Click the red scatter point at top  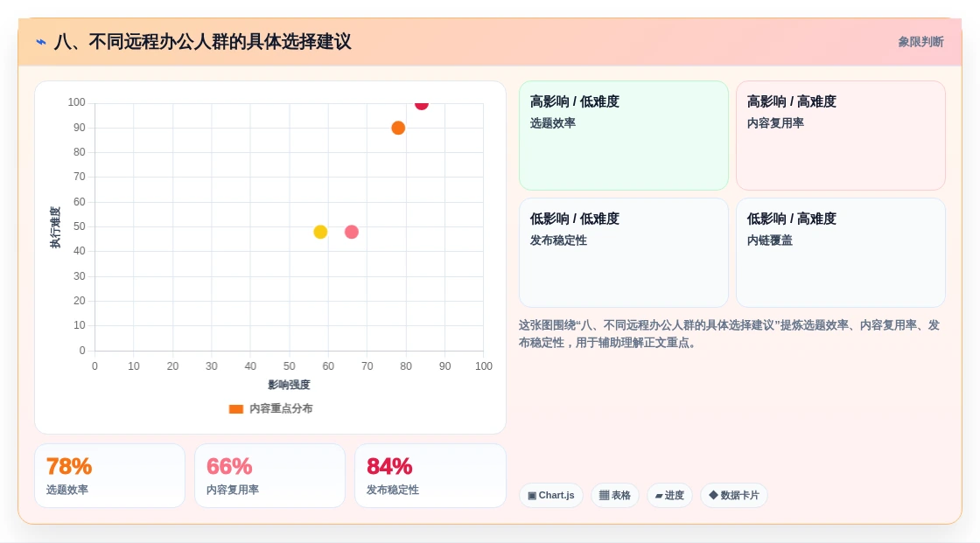click(422, 104)
